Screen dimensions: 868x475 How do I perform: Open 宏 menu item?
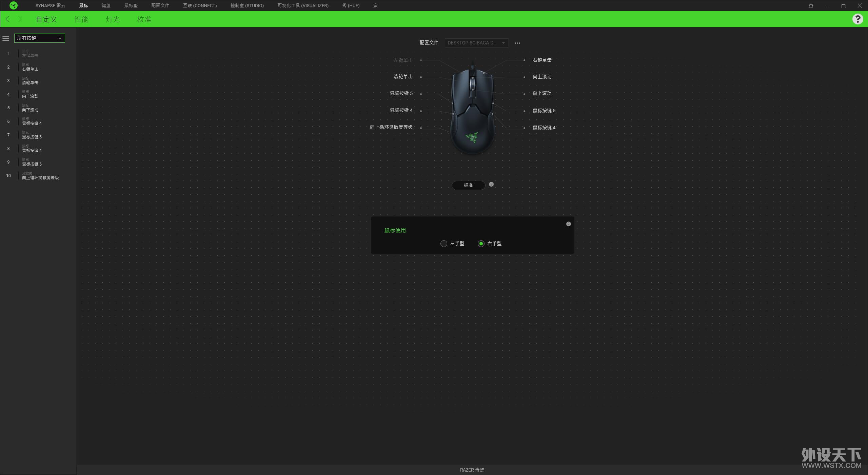pos(375,5)
